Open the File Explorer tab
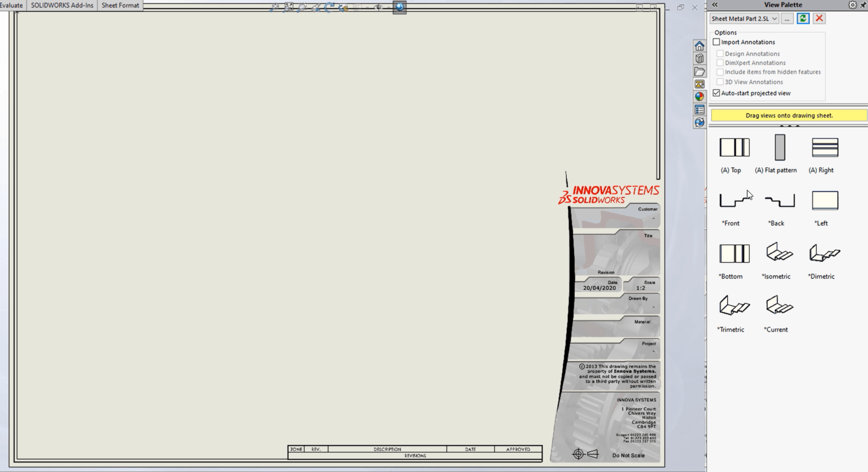The image size is (868, 472). coord(699,72)
